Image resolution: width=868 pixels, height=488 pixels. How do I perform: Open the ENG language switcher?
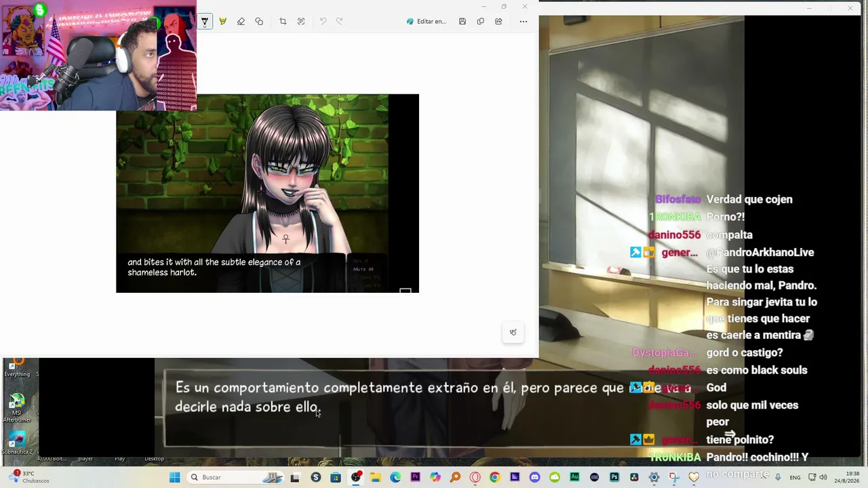[x=795, y=477]
